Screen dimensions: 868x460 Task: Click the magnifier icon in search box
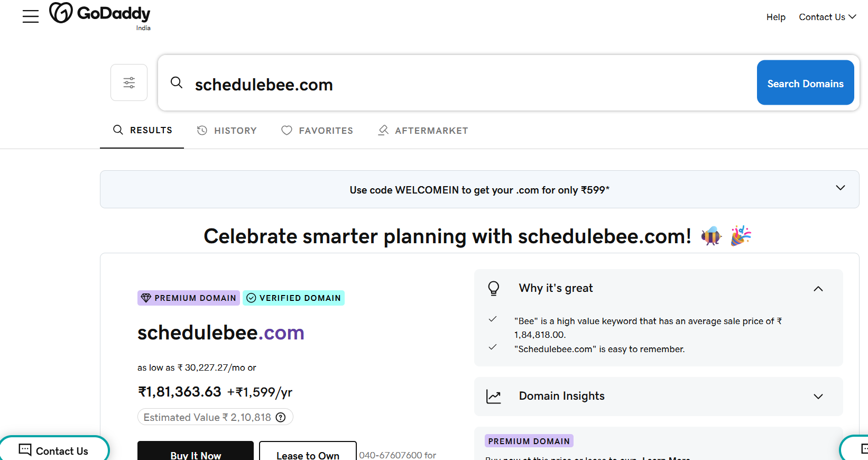pyautogui.click(x=177, y=82)
